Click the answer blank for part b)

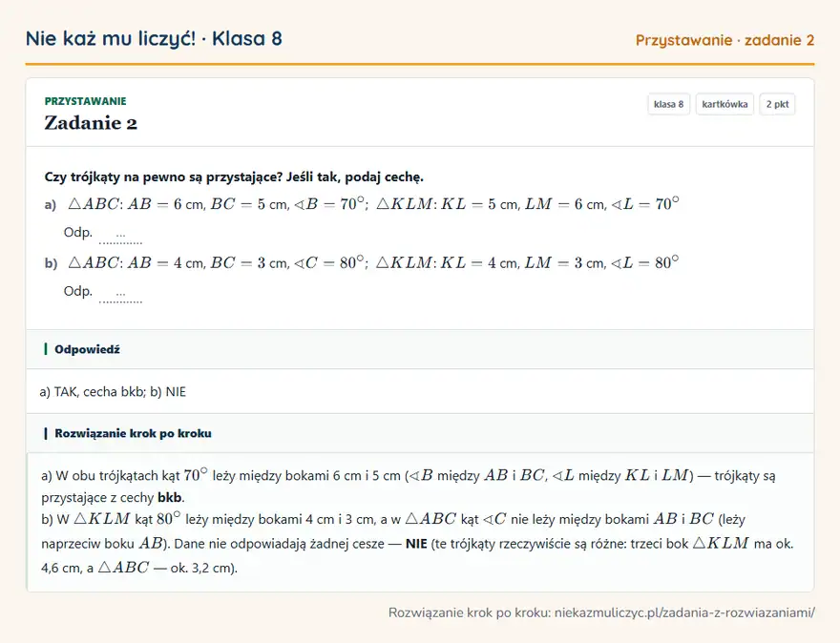tap(120, 295)
